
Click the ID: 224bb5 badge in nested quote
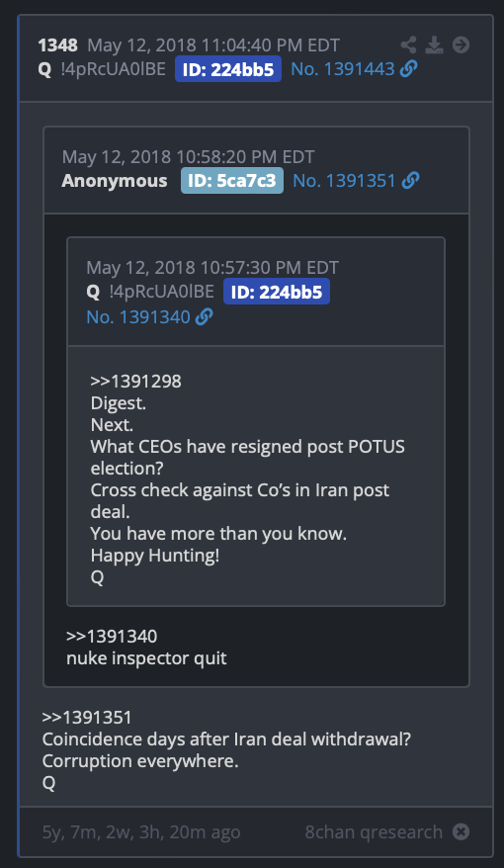coord(277,292)
